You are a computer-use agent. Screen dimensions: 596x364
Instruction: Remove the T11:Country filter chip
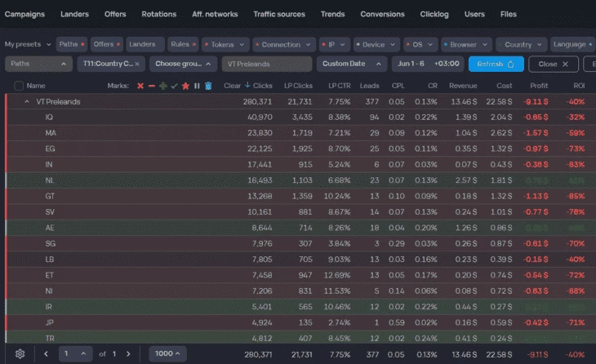click(137, 64)
